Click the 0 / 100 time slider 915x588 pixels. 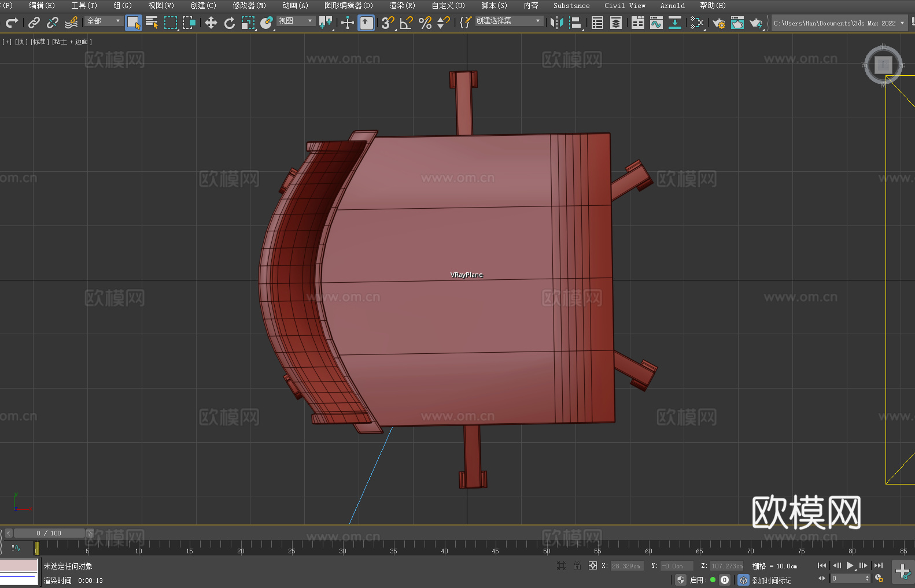point(49,533)
